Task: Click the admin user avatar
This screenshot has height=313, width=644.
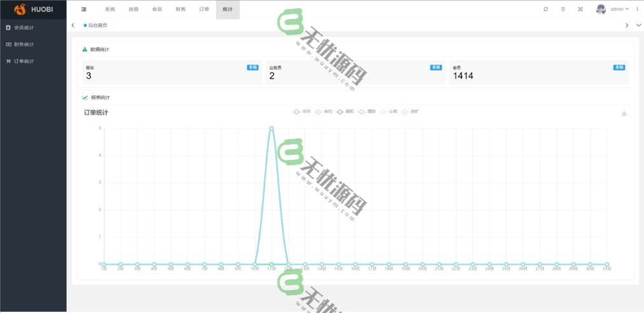Action: (x=601, y=9)
